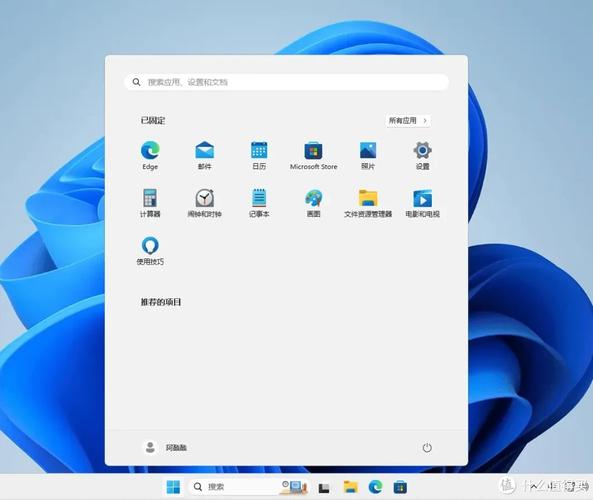The width and height of the screenshot is (593, 500).
Task: Open the Edge browser from pinned apps
Action: tap(150, 155)
